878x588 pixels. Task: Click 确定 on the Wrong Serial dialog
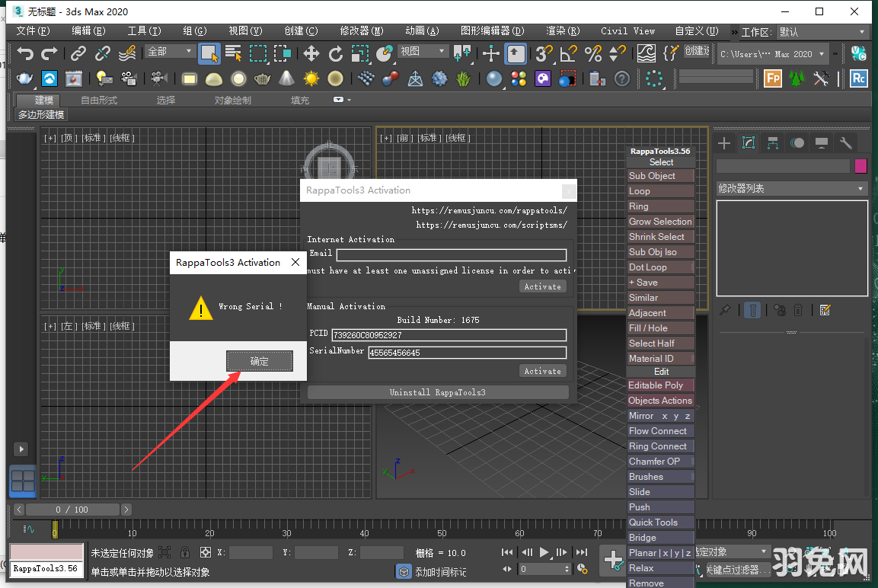pyautogui.click(x=259, y=361)
